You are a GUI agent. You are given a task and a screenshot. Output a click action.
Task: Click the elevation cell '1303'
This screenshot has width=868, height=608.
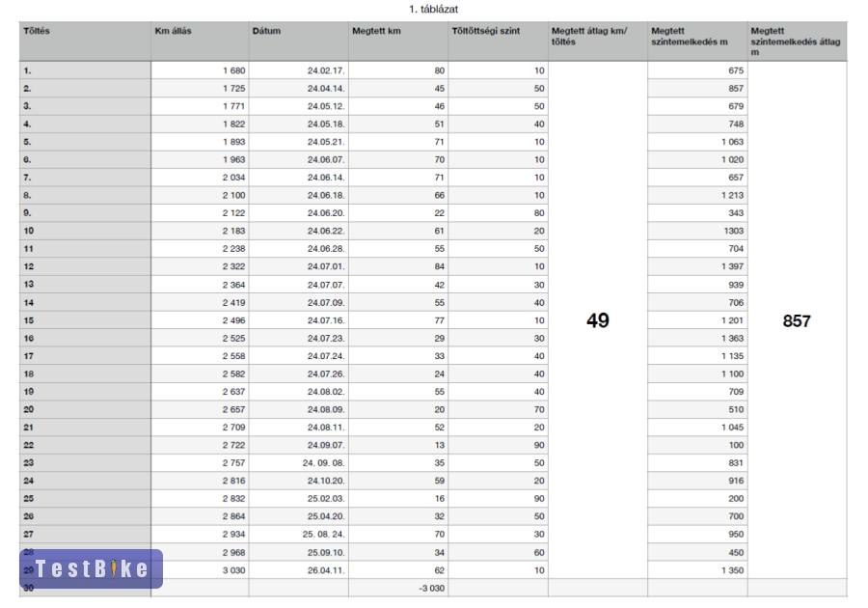click(x=697, y=231)
